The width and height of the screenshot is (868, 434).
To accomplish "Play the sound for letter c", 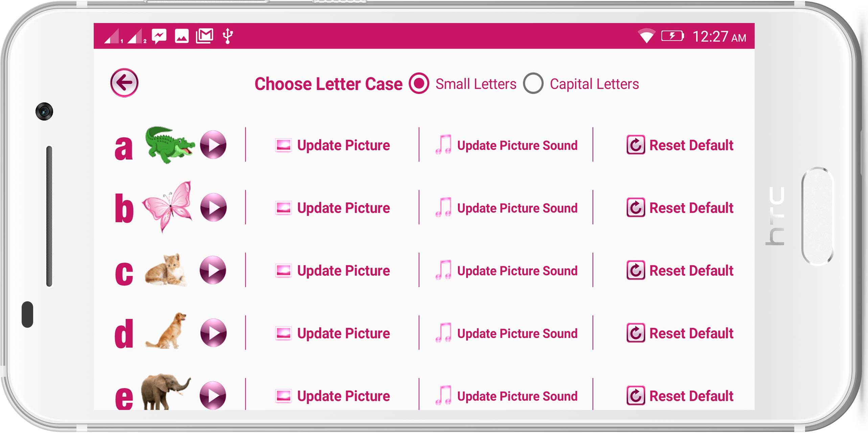I will coord(213,270).
